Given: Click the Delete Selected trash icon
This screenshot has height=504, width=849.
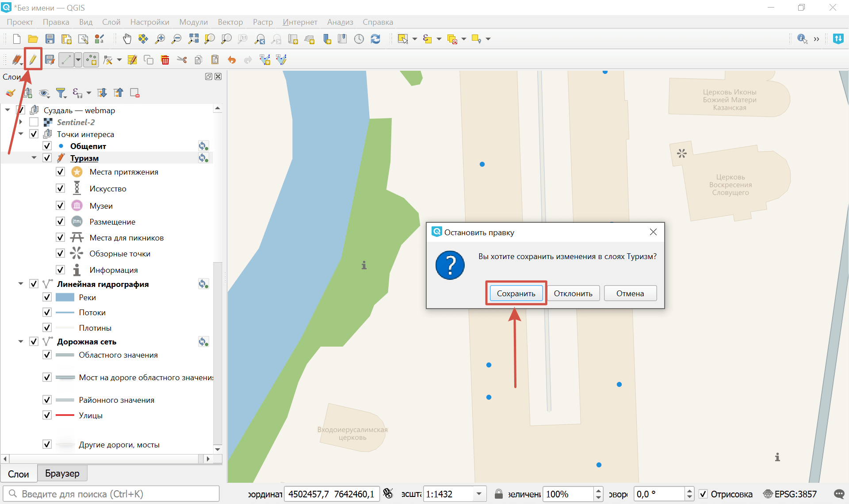Looking at the screenshot, I should [x=165, y=60].
